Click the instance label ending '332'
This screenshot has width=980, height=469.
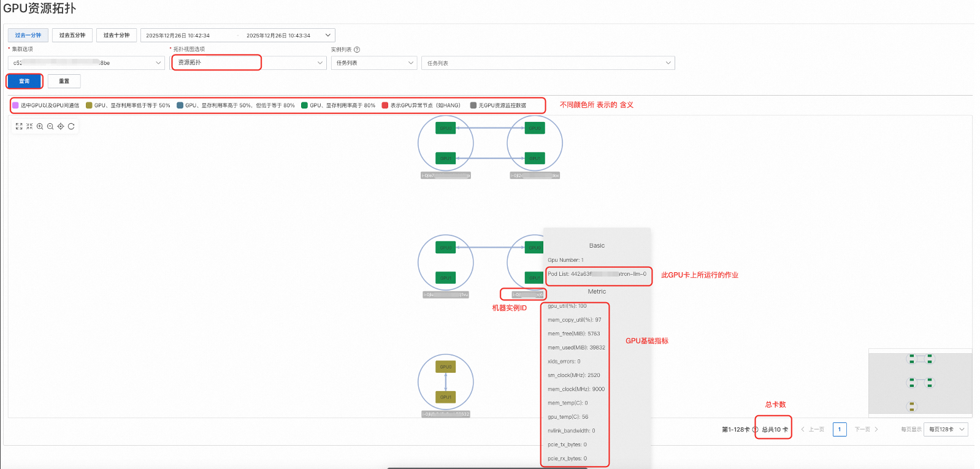tap(446, 414)
